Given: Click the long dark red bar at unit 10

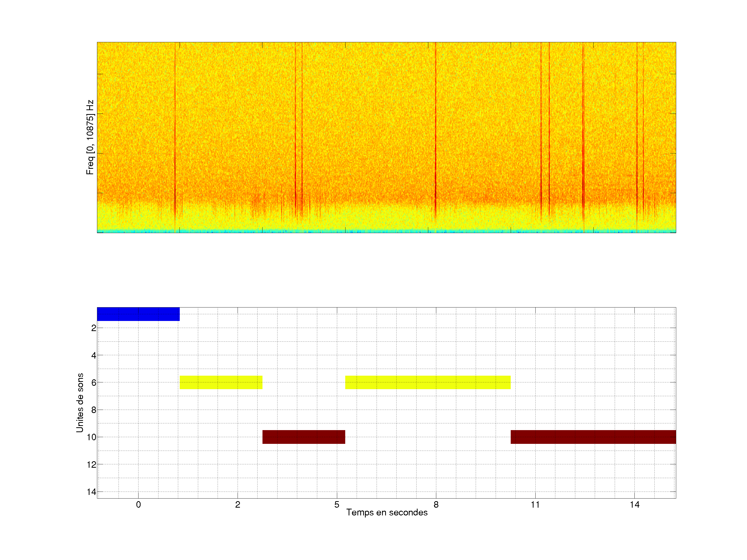Looking at the screenshot, I should point(593,437).
